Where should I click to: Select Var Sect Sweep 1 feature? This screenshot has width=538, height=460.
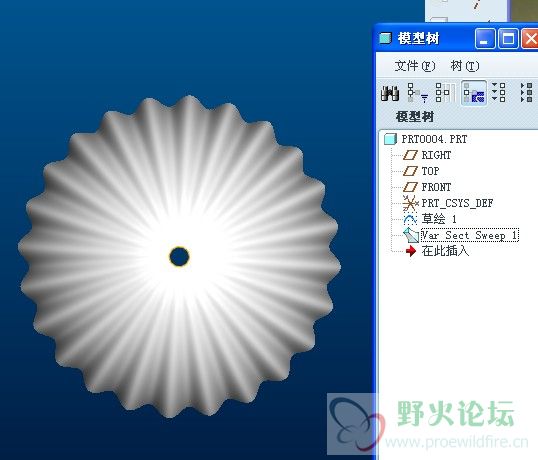470,235
